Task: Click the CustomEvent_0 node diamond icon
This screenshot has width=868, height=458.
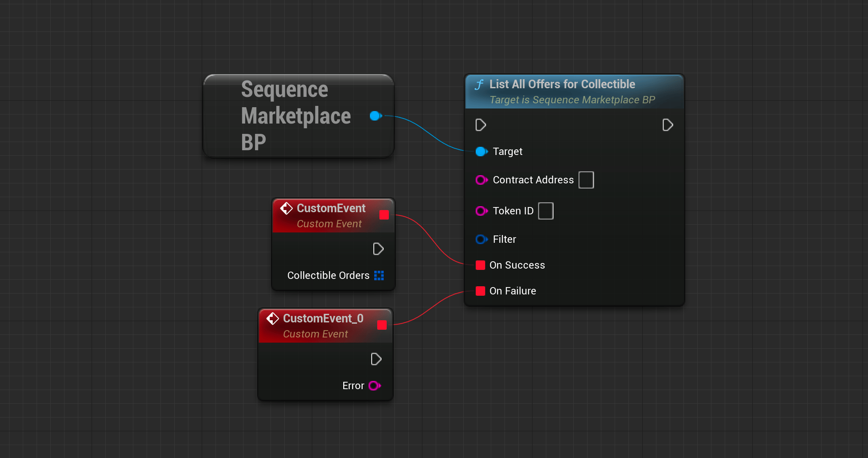Action: 273,319
